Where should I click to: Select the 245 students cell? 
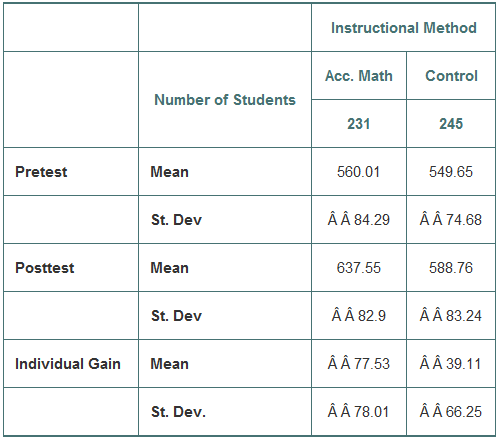pyautogui.click(x=451, y=124)
